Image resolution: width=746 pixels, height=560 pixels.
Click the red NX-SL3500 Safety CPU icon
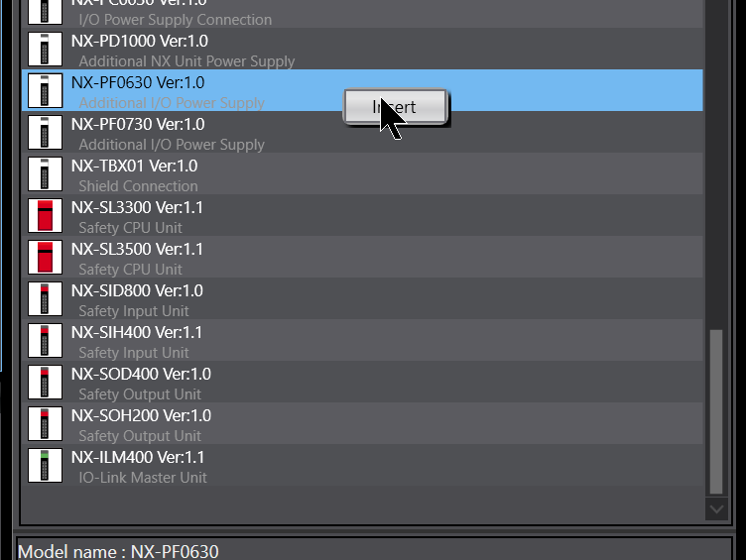(45, 257)
